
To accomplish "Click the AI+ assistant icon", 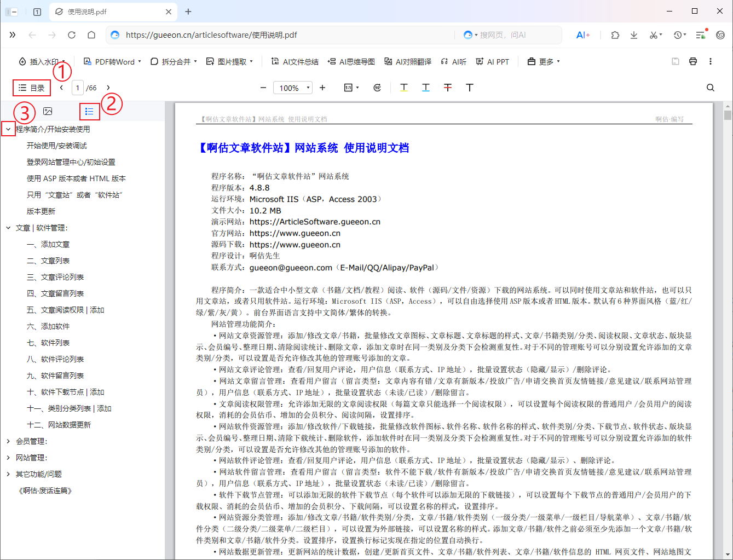I will [x=583, y=35].
